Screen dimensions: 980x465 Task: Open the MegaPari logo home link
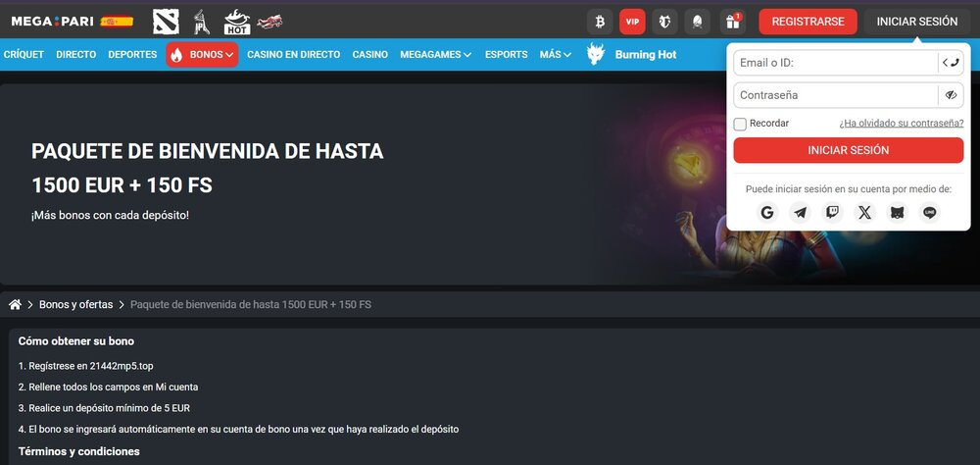53,22
